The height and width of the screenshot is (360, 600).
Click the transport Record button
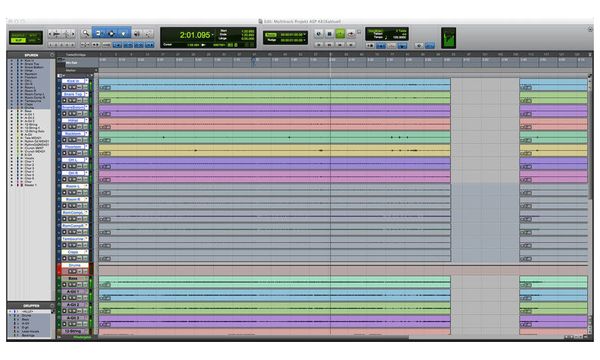(351, 34)
